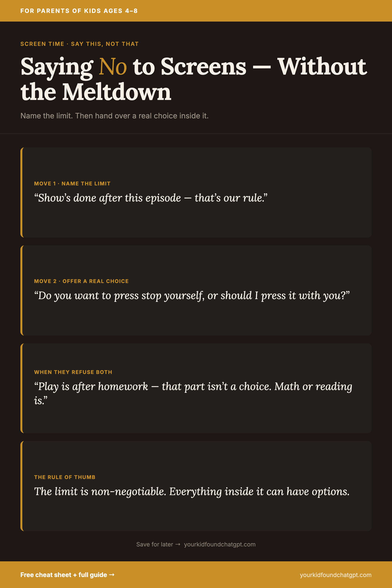
Task: Select the 'Move 2 · Offer a Real Choice' card
Action: point(196,290)
